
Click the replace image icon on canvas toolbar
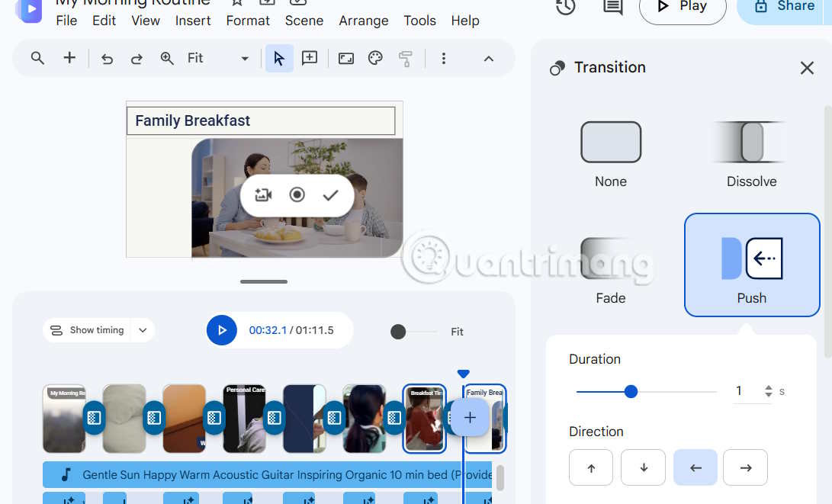(263, 195)
